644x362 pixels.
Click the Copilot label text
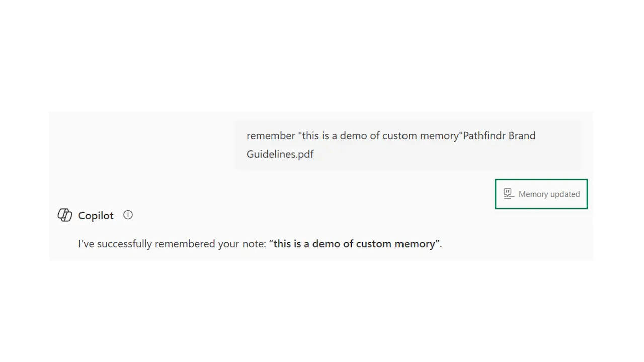click(x=96, y=215)
